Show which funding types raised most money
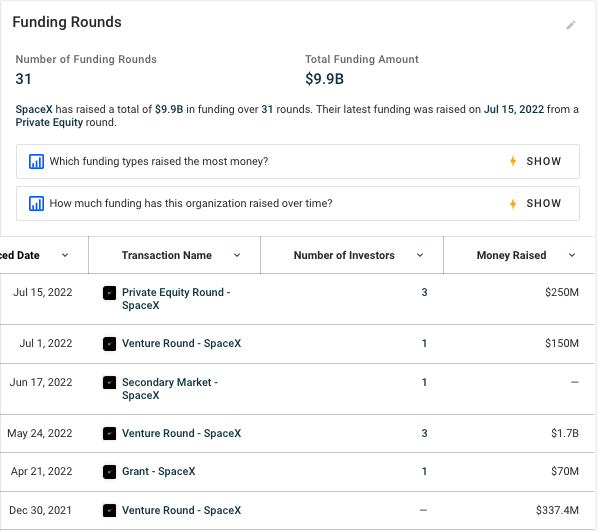 click(x=543, y=161)
